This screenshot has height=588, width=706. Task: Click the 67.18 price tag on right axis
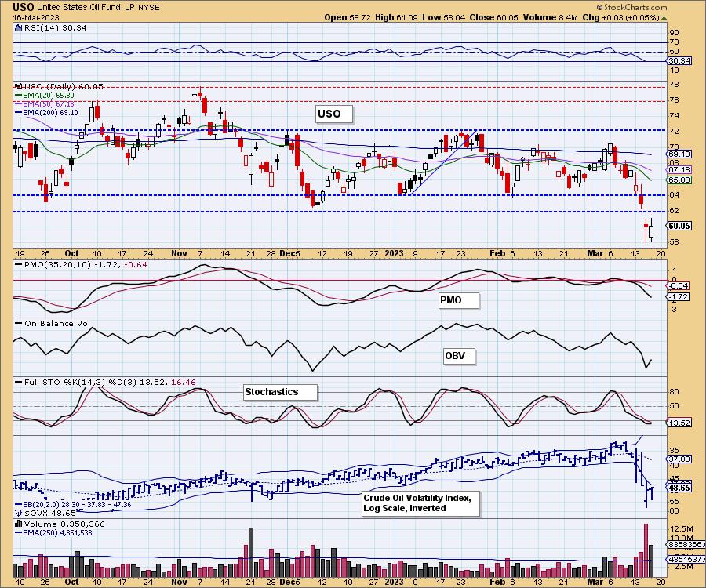click(x=679, y=169)
